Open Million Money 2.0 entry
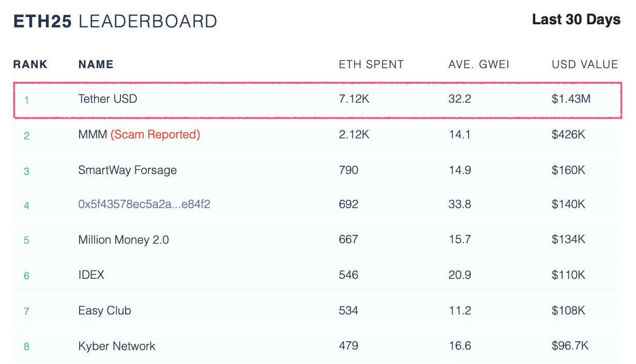The height and width of the screenshot is (364, 636). (x=123, y=240)
